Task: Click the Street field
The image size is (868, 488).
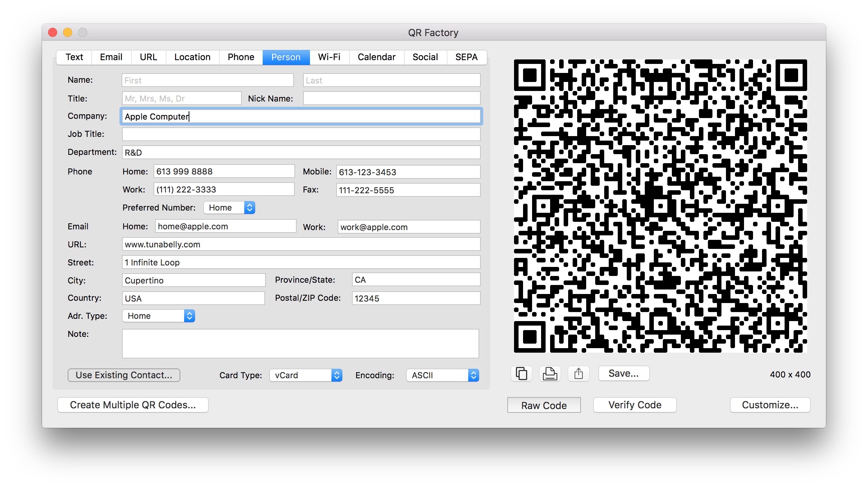Action: coord(301,262)
